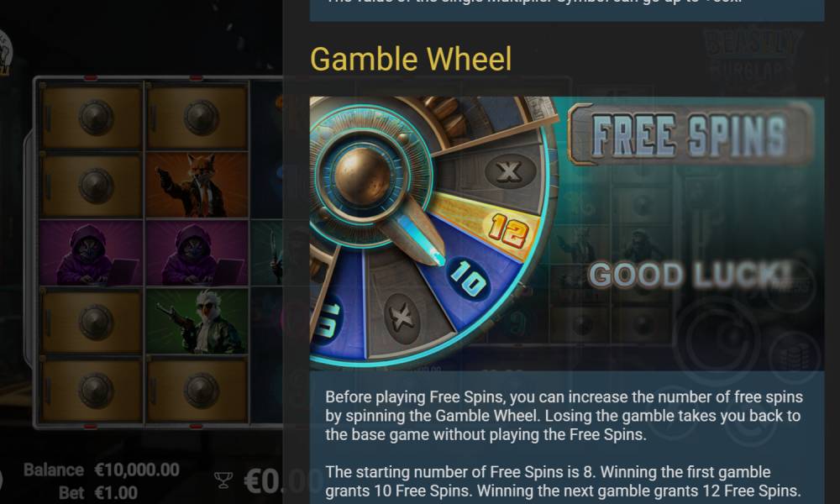Click the GOOD LUCK! text
The height and width of the screenshot is (504, 840).
click(x=690, y=274)
